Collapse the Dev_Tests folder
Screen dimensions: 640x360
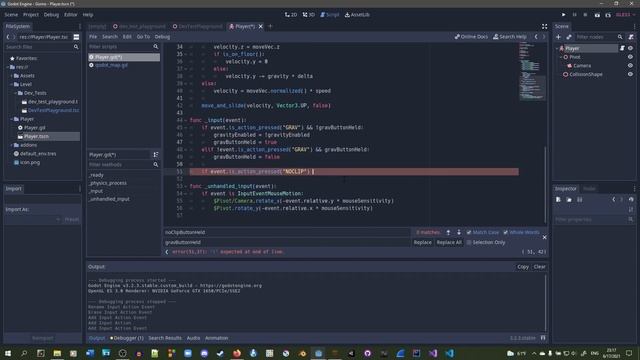coord(16,93)
